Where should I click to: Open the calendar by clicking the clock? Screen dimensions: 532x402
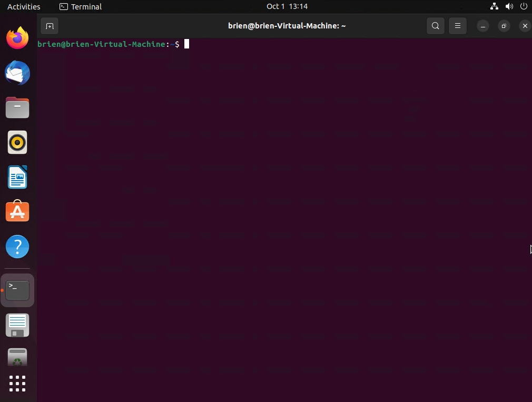(287, 6)
